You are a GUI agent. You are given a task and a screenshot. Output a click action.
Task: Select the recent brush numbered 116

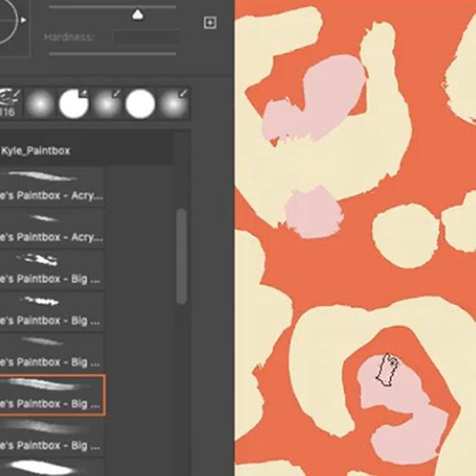10,103
